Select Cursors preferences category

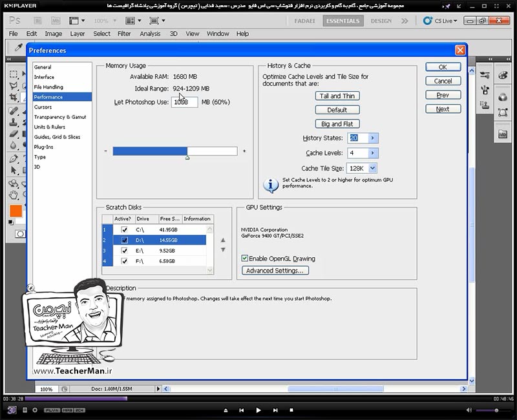tap(43, 107)
